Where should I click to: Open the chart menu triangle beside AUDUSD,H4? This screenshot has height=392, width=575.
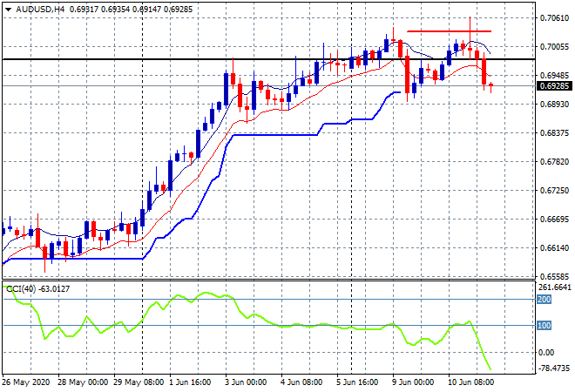pyautogui.click(x=9, y=10)
